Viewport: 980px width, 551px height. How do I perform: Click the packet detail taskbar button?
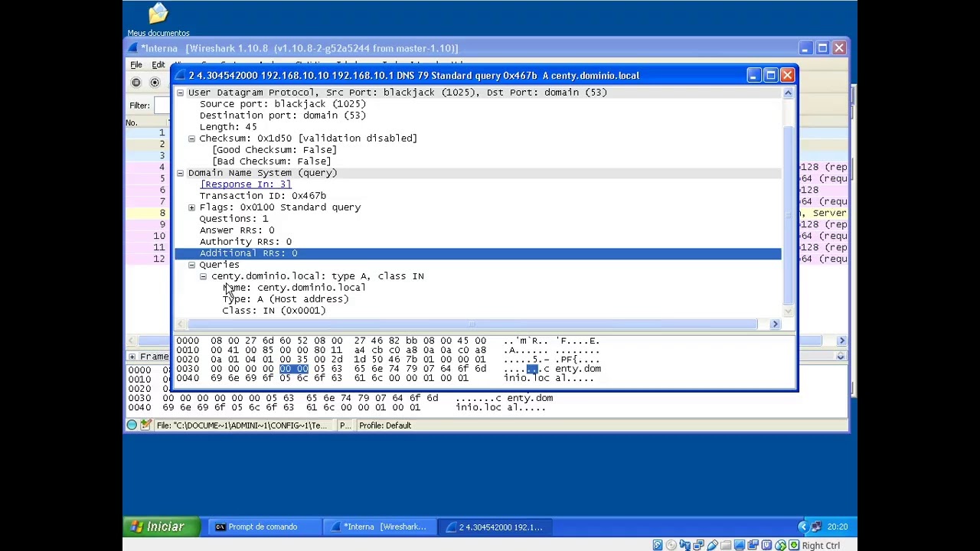click(494, 527)
